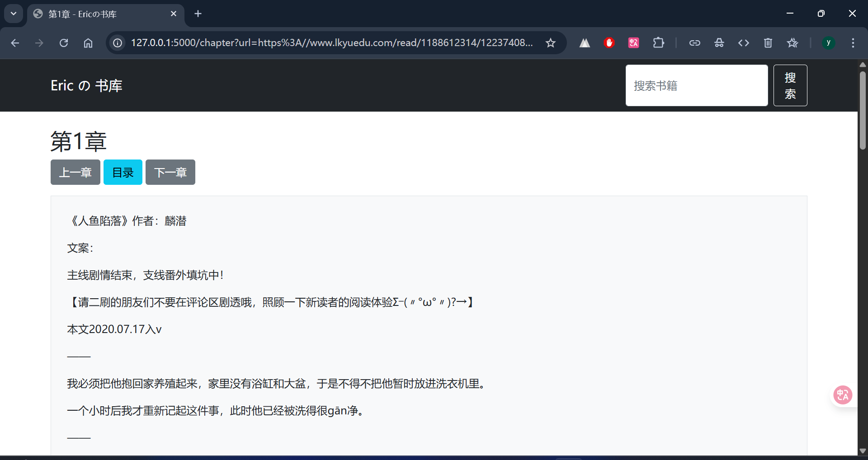Go back to the previous page

point(15,43)
